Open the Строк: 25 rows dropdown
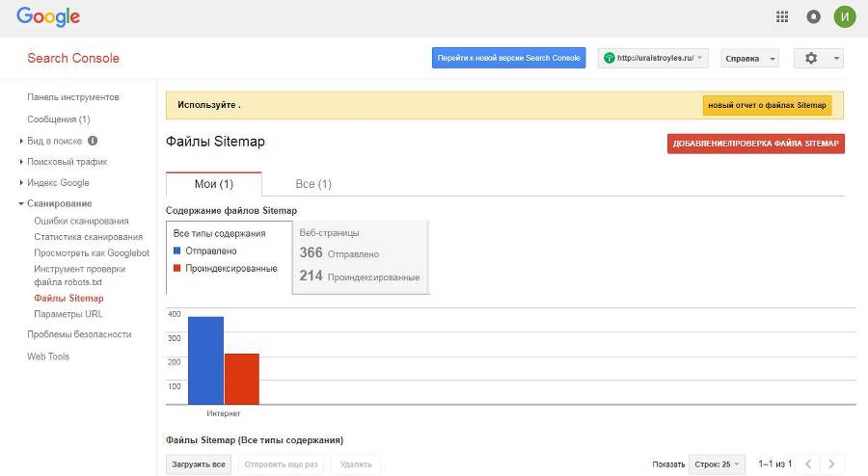This screenshot has width=868, height=476. 718,464
